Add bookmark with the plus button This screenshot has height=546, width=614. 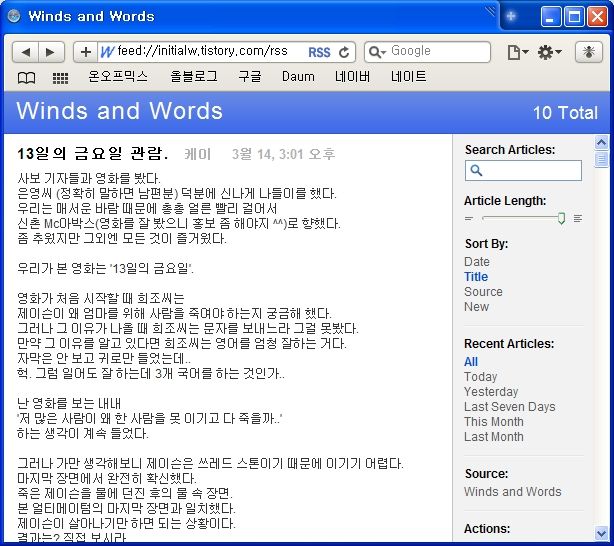tap(85, 52)
